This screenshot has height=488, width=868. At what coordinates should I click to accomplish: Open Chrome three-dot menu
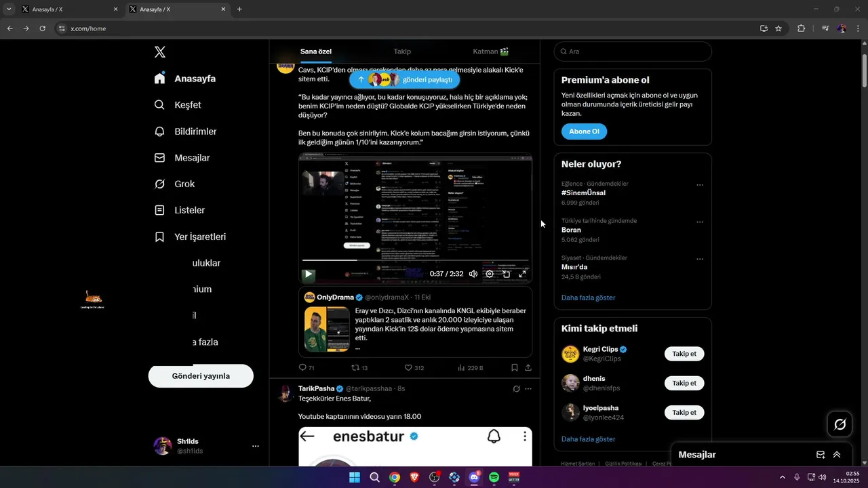coord(859,28)
